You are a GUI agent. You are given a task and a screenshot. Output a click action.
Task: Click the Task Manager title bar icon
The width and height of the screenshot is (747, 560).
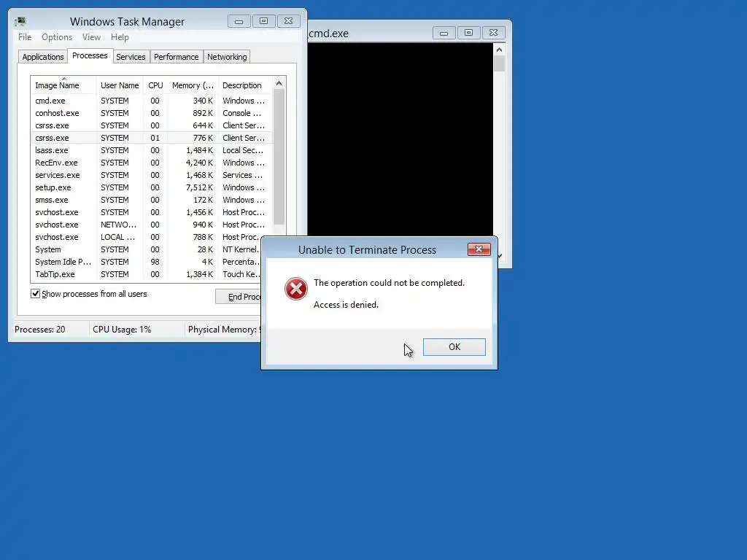point(20,21)
